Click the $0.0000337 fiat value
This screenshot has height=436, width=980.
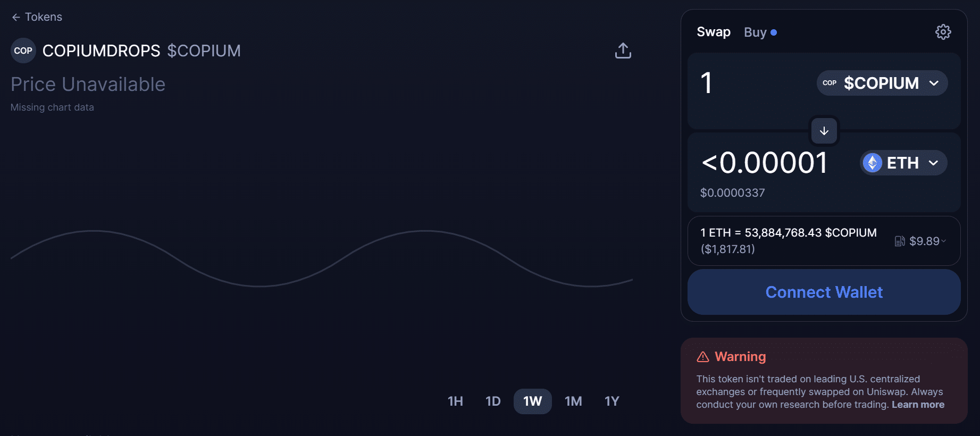(x=732, y=193)
